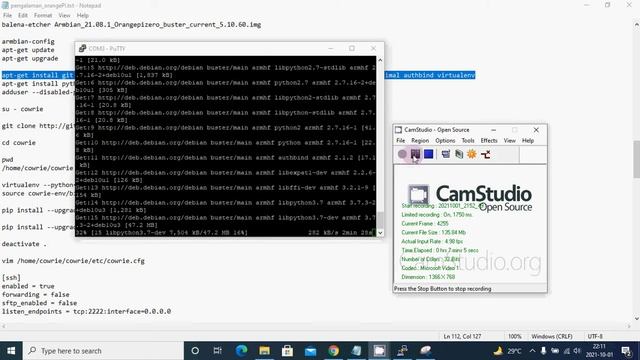Switch to Google Chrome on taskbar
The height and width of the screenshot is (360, 640).
(x=333, y=351)
